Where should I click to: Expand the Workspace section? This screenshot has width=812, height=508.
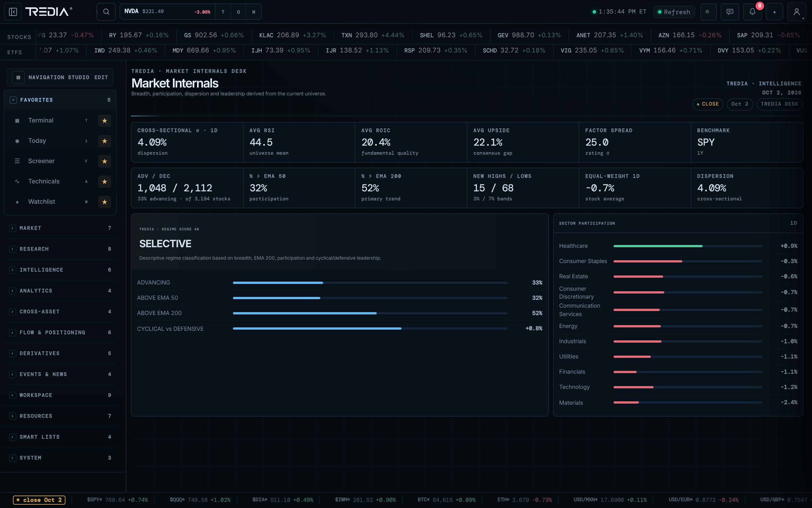coord(60,395)
